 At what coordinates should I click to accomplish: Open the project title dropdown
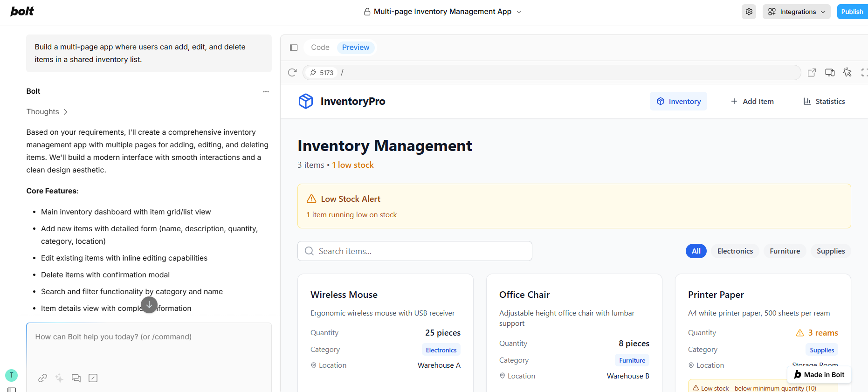coord(443,12)
